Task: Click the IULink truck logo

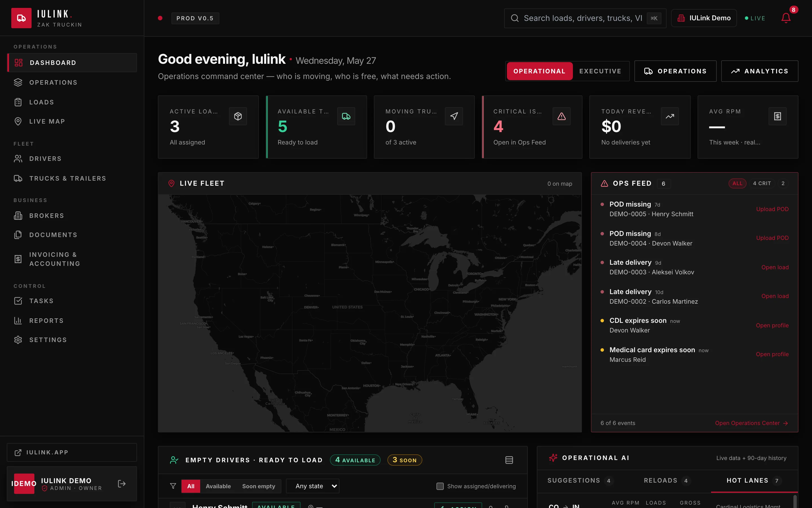Action: click(x=21, y=18)
